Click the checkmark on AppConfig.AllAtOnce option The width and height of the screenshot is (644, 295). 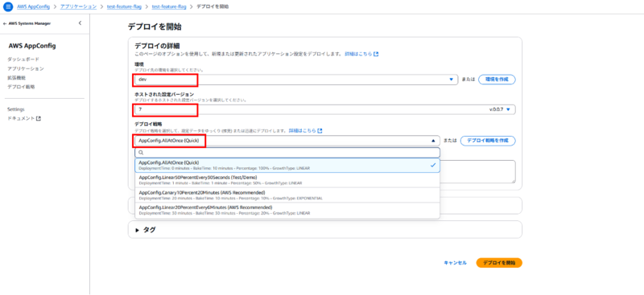click(x=433, y=165)
